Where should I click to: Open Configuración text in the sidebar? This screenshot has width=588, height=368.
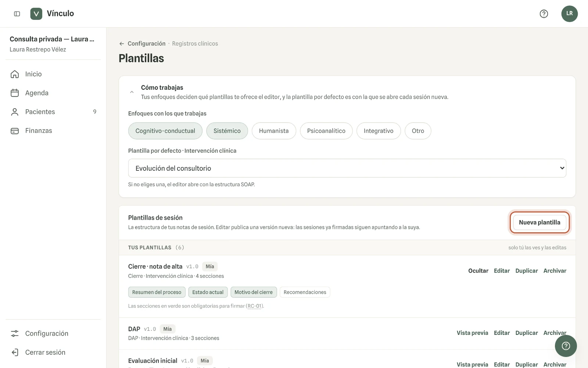point(47,333)
